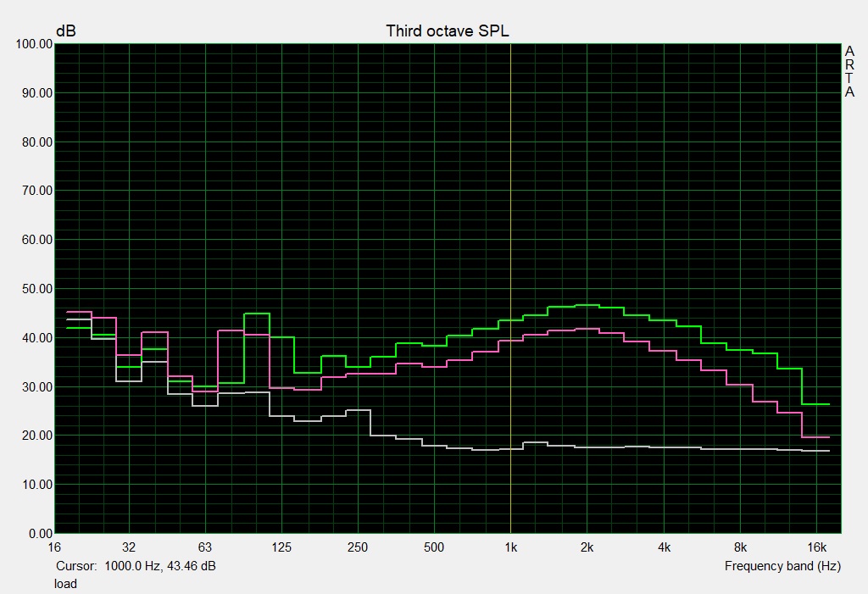Click the 0.00 y-axis value
Screen dimensions: 868x594
(41, 534)
